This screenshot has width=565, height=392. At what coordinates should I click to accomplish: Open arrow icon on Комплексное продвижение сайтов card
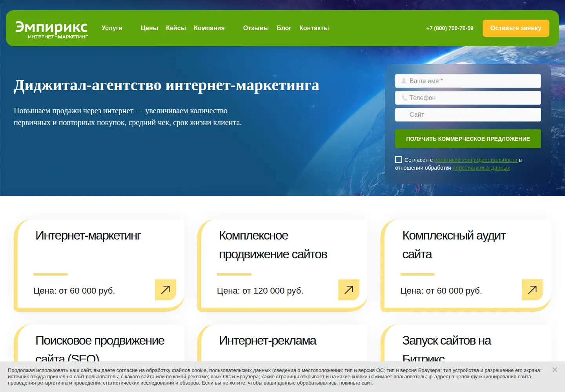click(349, 290)
